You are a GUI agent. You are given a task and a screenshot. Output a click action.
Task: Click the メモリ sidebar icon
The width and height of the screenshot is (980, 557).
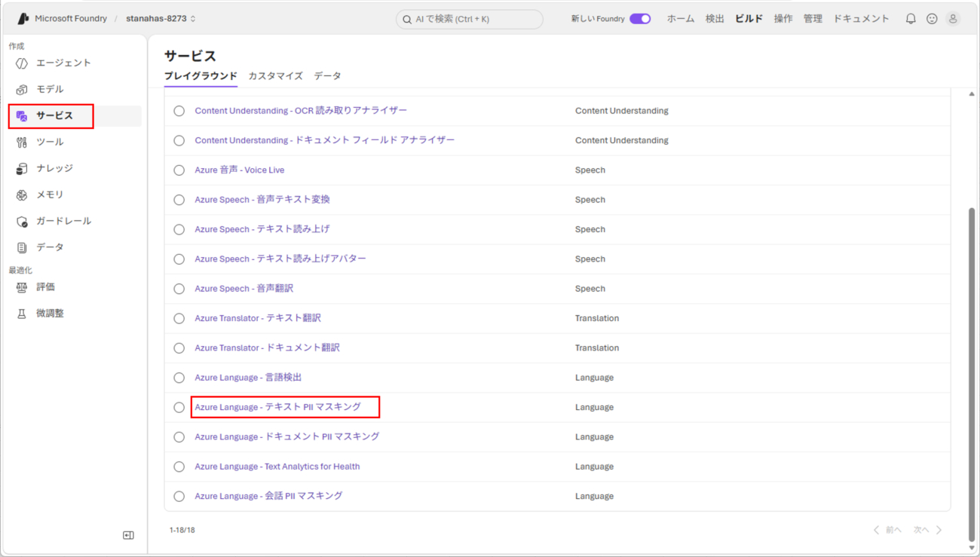22,195
